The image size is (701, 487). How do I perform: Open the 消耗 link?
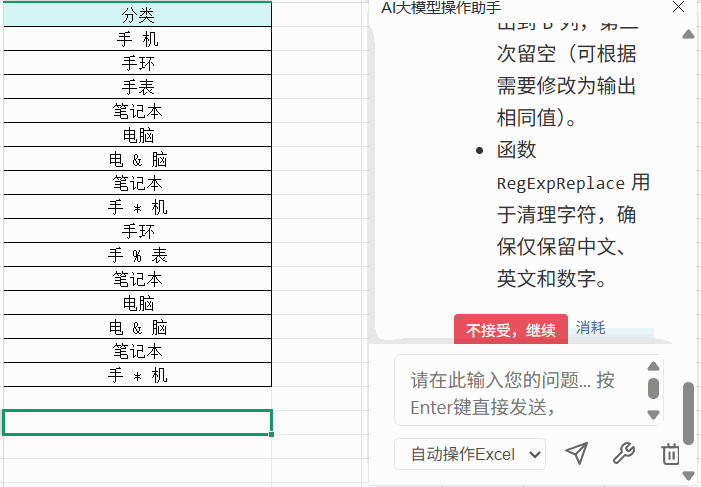point(590,328)
